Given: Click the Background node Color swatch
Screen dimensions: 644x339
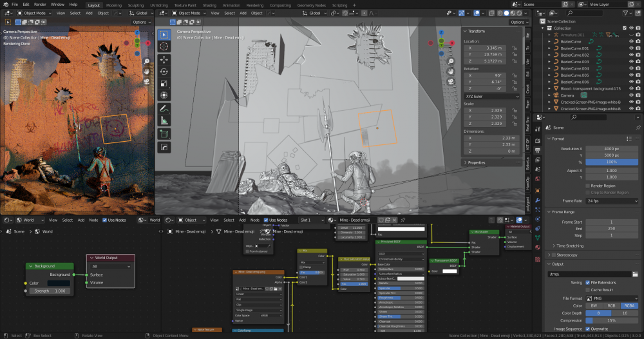Looking at the screenshot, I should 59,283.
